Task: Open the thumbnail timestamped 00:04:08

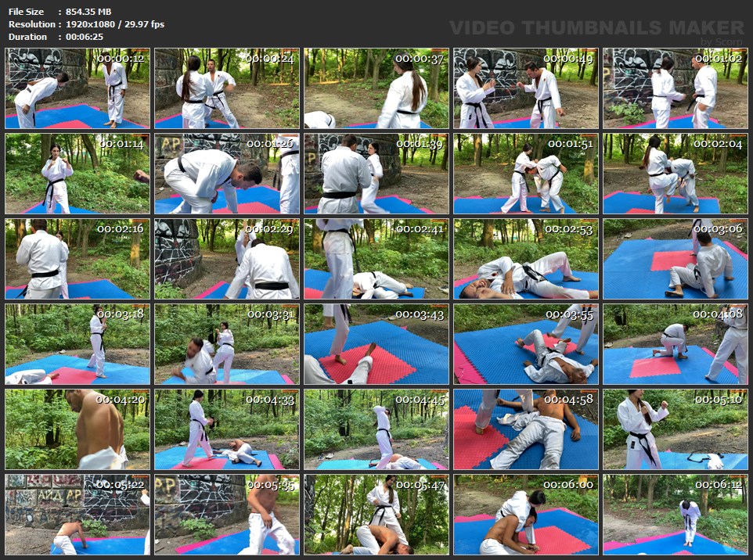Action: coord(676,344)
